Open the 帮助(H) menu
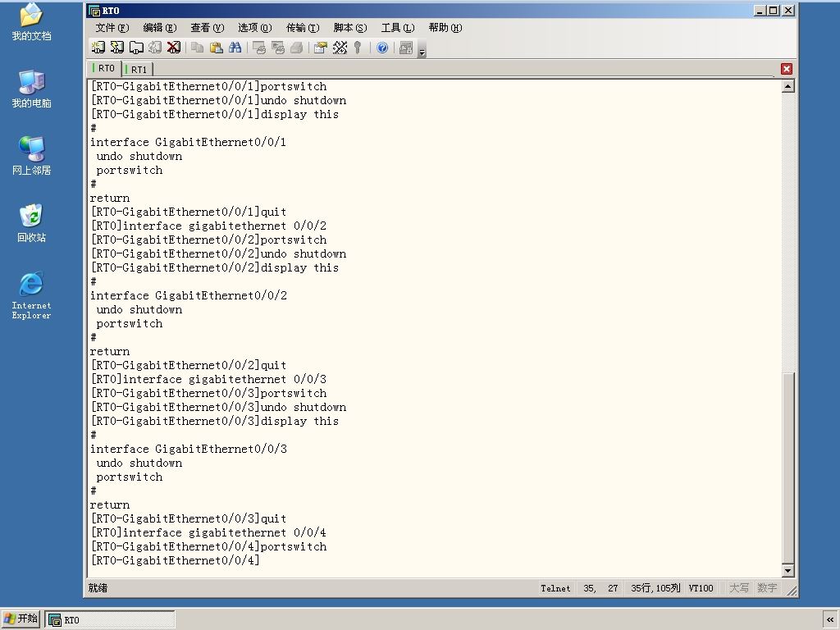 pos(445,27)
